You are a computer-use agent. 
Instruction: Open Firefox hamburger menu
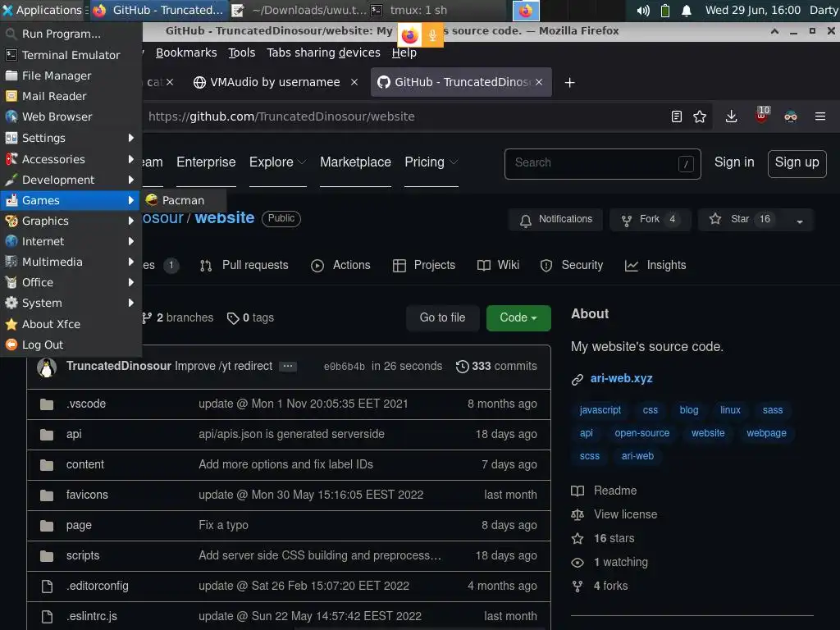pyautogui.click(x=820, y=116)
